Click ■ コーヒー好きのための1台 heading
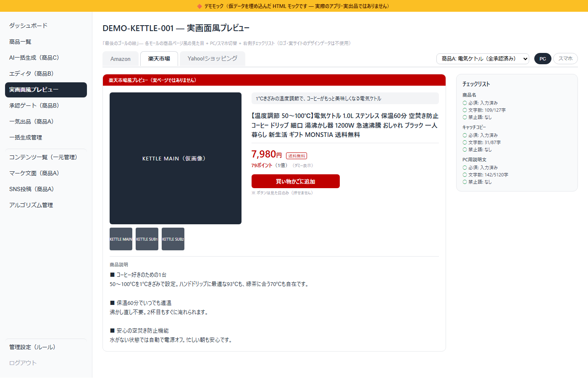 pos(138,275)
